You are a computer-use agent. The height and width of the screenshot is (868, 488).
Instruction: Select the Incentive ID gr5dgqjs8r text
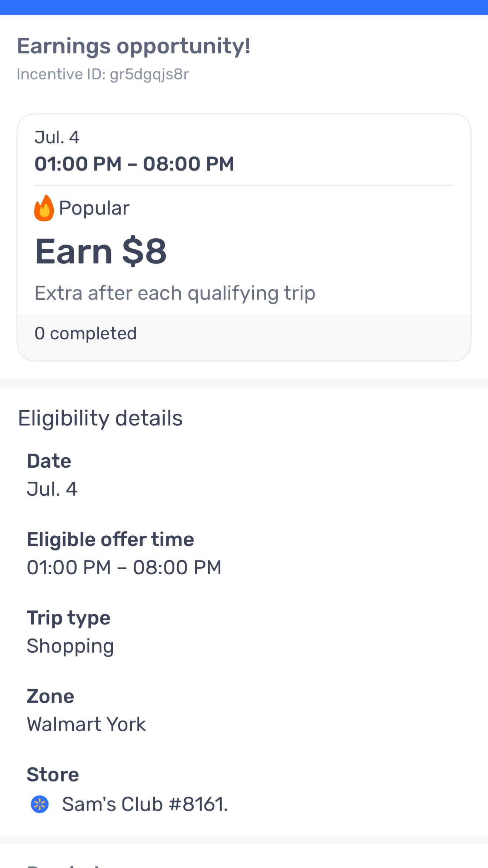point(103,74)
